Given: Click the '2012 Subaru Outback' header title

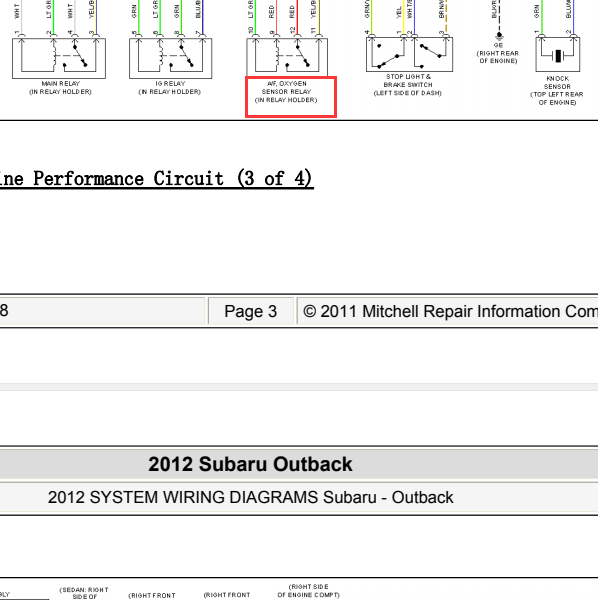Looking at the screenshot, I should coord(250,464).
